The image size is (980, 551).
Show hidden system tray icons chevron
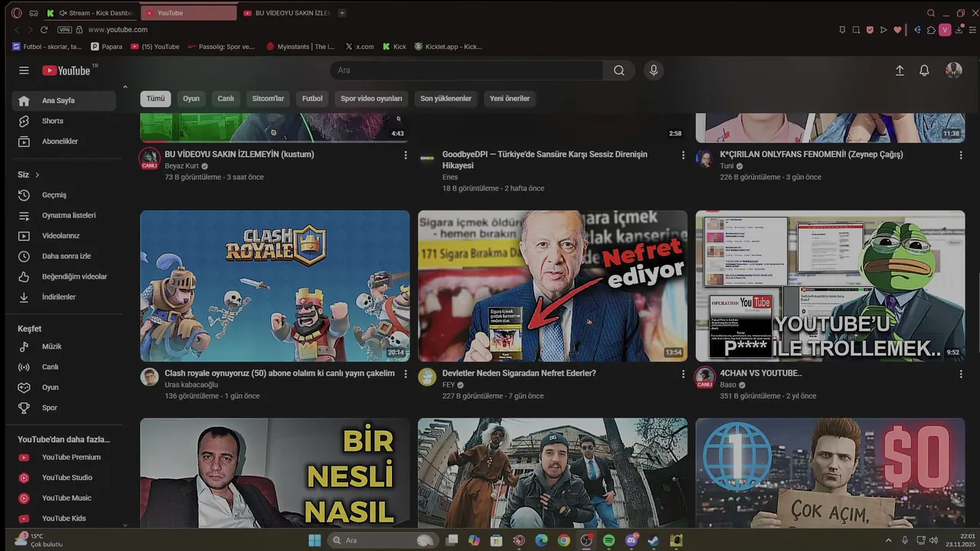tap(888, 540)
